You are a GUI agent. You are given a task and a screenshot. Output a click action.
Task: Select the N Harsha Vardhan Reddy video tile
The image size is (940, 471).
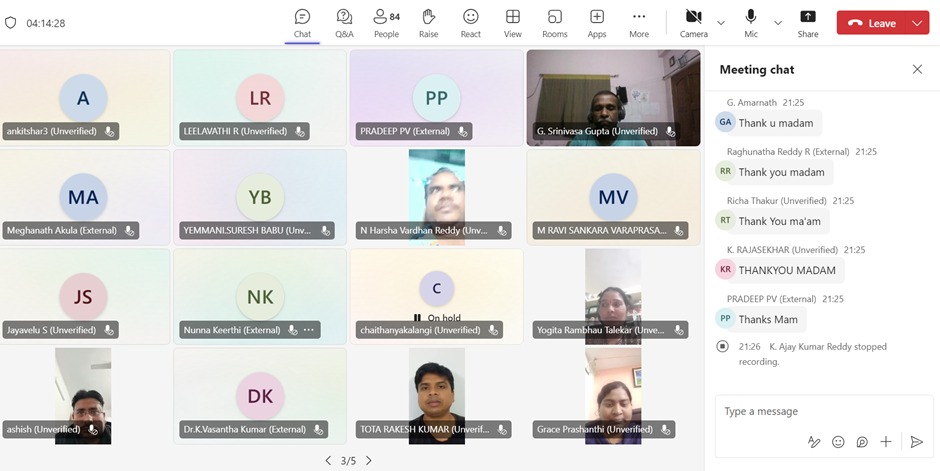(436, 197)
